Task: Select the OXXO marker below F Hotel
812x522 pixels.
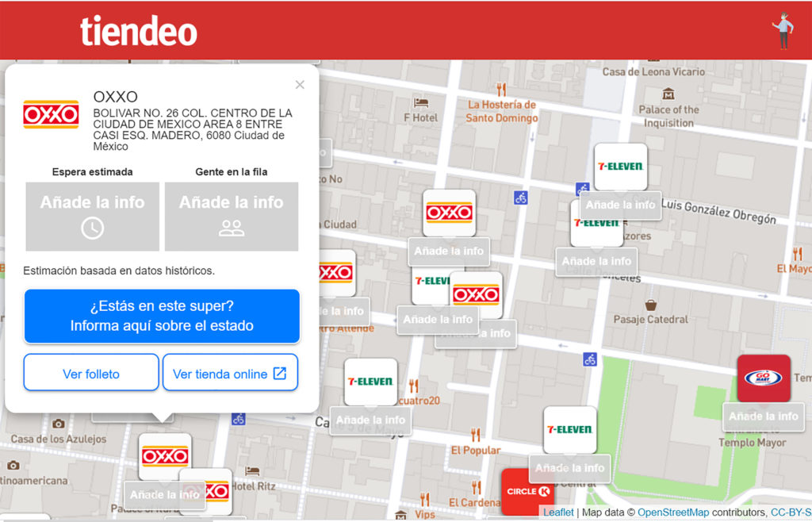Action: coord(449,213)
